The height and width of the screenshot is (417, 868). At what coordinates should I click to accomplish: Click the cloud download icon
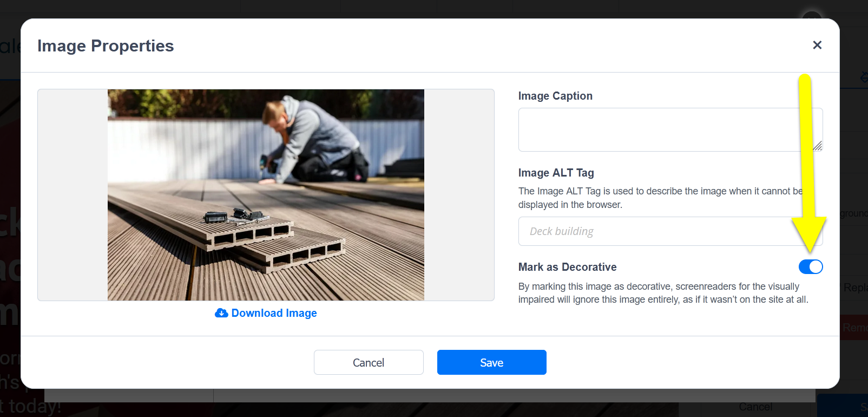point(221,313)
